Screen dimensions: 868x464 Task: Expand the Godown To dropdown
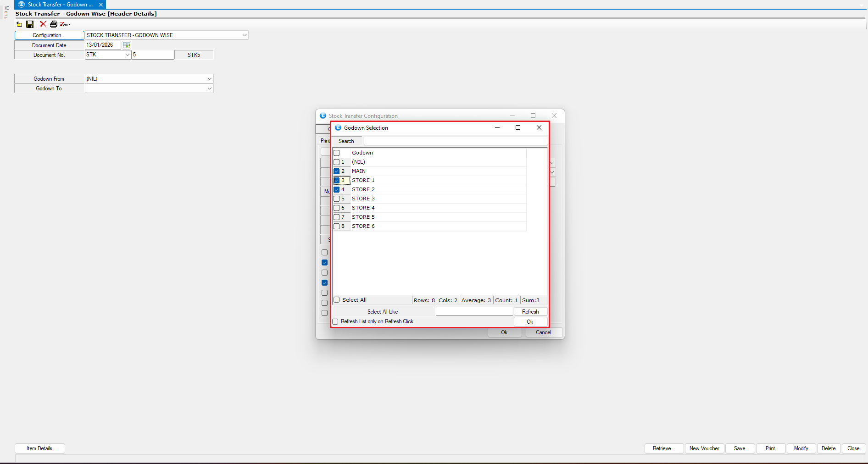pyautogui.click(x=209, y=88)
